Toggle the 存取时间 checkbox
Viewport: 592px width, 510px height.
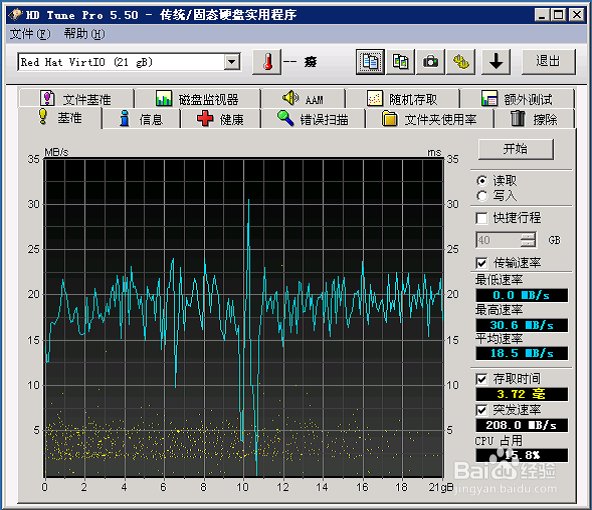click(x=481, y=379)
